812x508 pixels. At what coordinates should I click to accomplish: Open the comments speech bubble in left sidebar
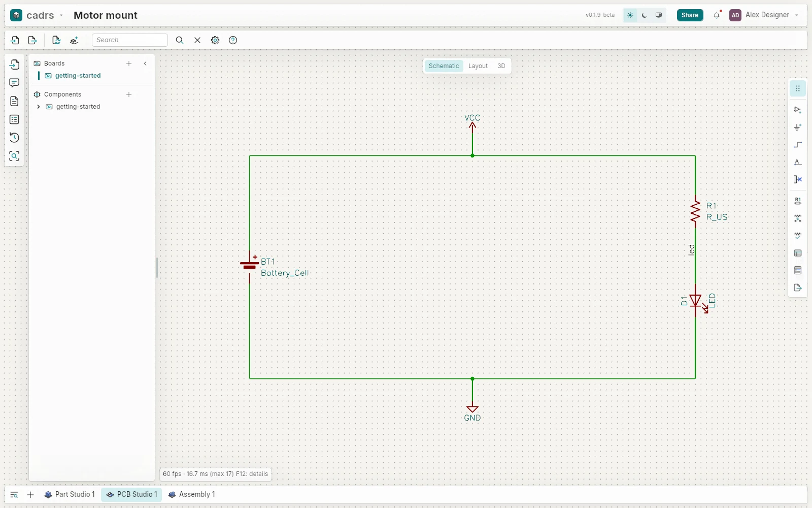(14, 83)
